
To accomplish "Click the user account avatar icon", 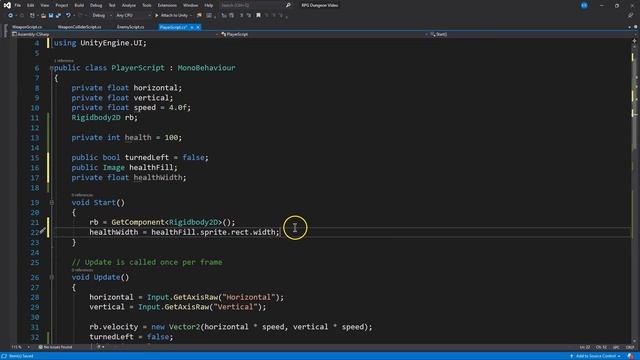I will [584, 5].
